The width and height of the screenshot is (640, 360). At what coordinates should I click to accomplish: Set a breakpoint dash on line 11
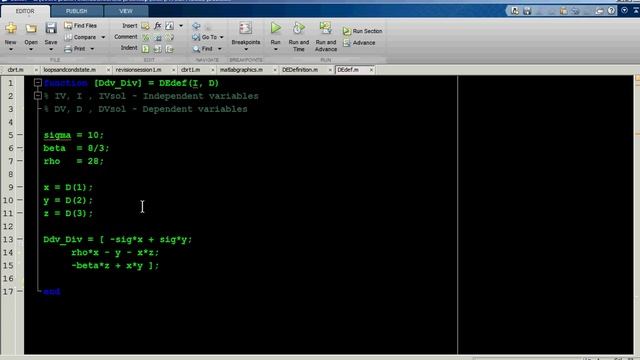(x=20, y=213)
